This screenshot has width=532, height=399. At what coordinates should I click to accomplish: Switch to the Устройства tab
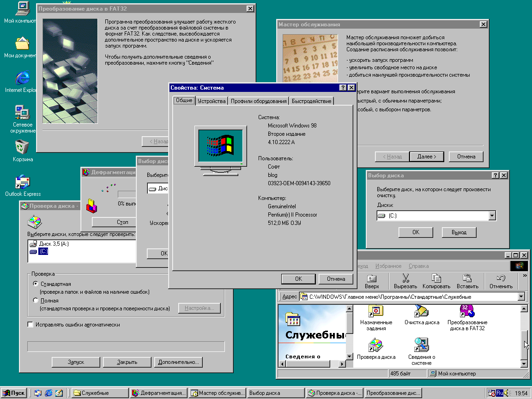[212, 101]
